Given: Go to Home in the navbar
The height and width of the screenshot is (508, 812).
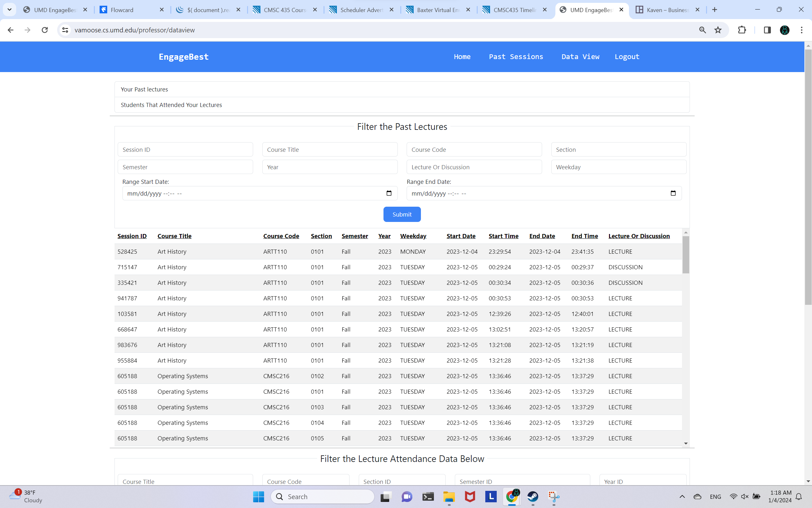Looking at the screenshot, I should click(462, 57).
